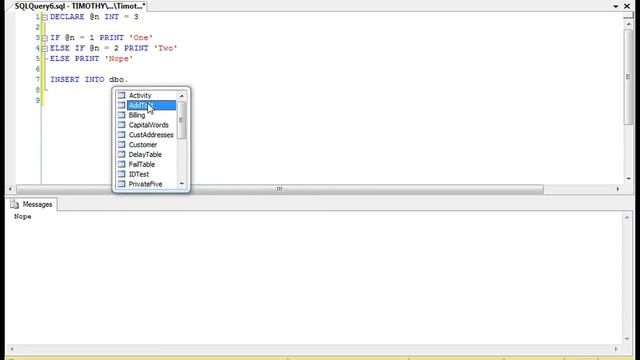640x360 pixels.
Task: Click Messages pane scroll left arrow
Action: 11,349
